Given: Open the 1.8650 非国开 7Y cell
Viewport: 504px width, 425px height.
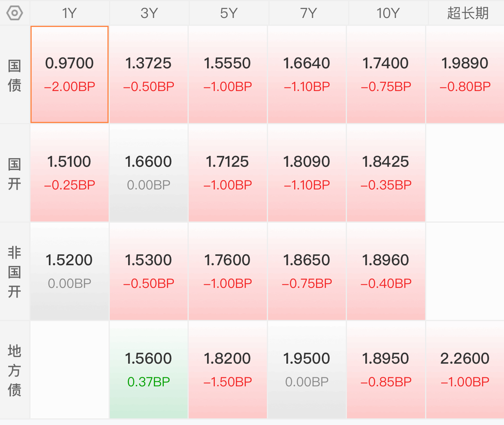Looking at the screenshot, I should (307, 271).
